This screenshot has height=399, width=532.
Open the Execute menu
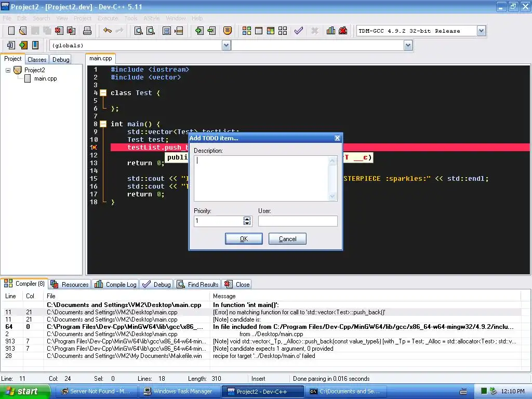point(108,18)
